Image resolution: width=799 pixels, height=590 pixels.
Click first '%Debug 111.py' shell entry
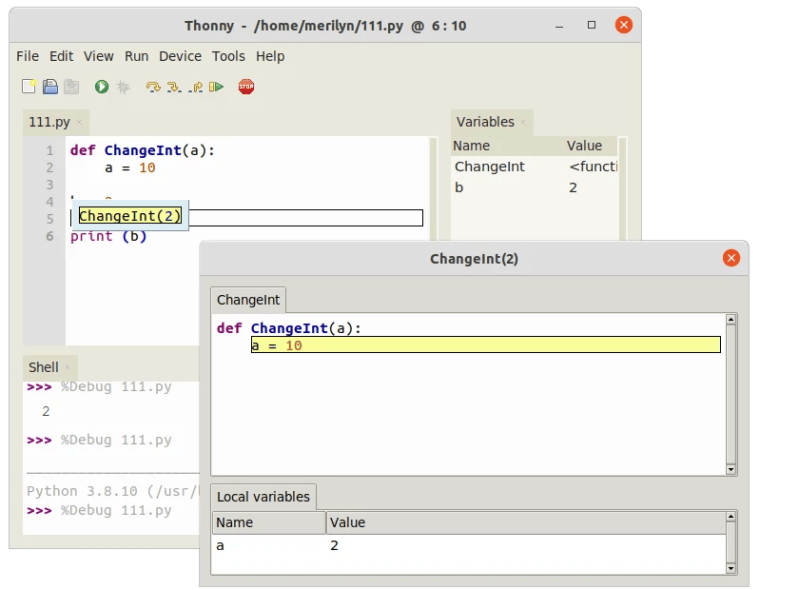[x=116, y=387]
